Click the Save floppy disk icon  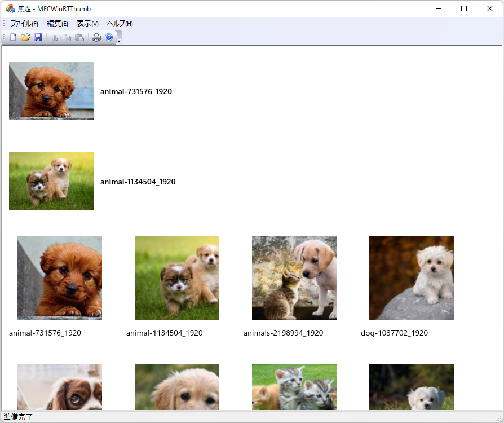38,38
